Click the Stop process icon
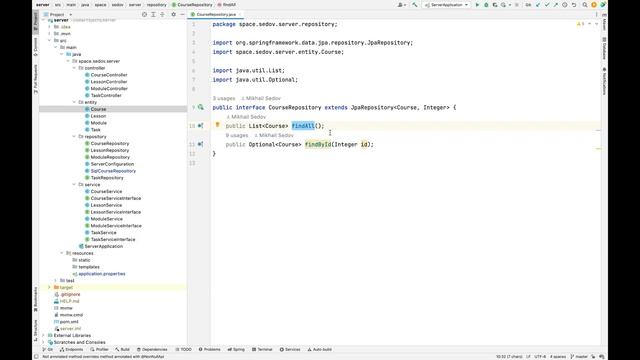Viewport: 640px width, 360px height. tap(517, 5)
